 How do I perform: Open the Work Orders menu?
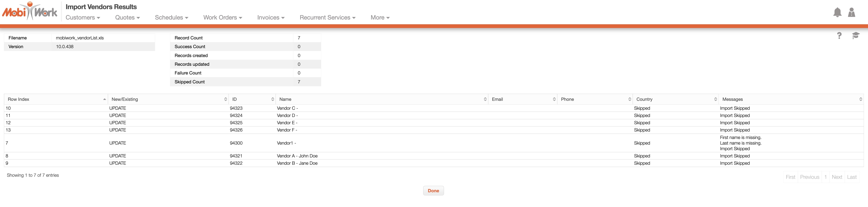(222, 18)
